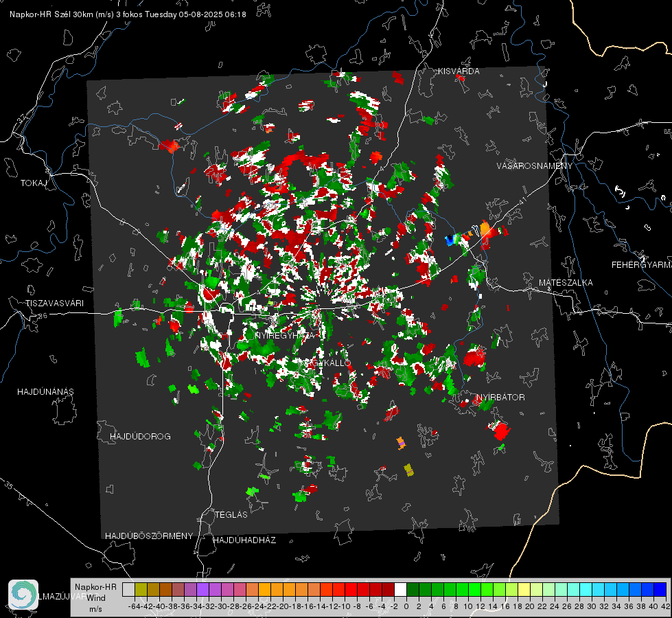Click the cyan legend swatch between 28 and 30
672x618 pixels.
click(x=586, y=590)
